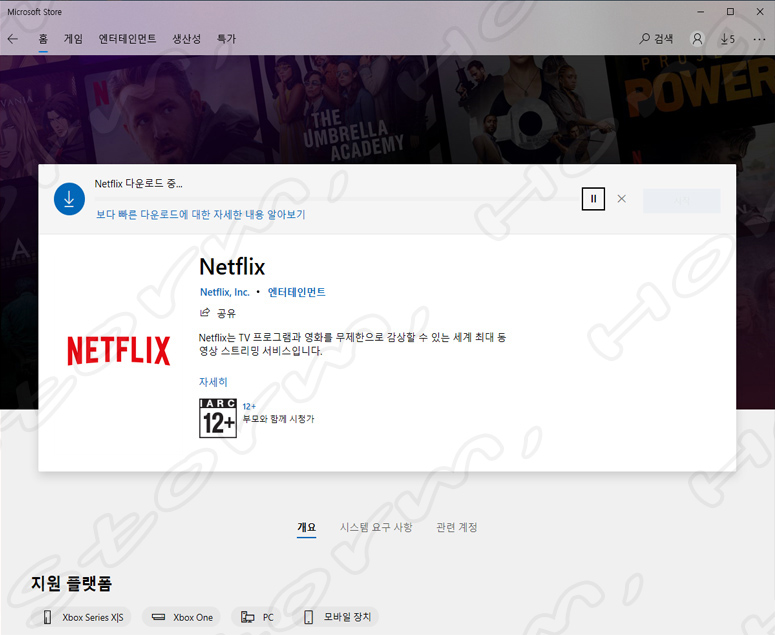This screenshot has height=635, width=775.
Task: Select the 개요 tab
Action: (306, 527)
